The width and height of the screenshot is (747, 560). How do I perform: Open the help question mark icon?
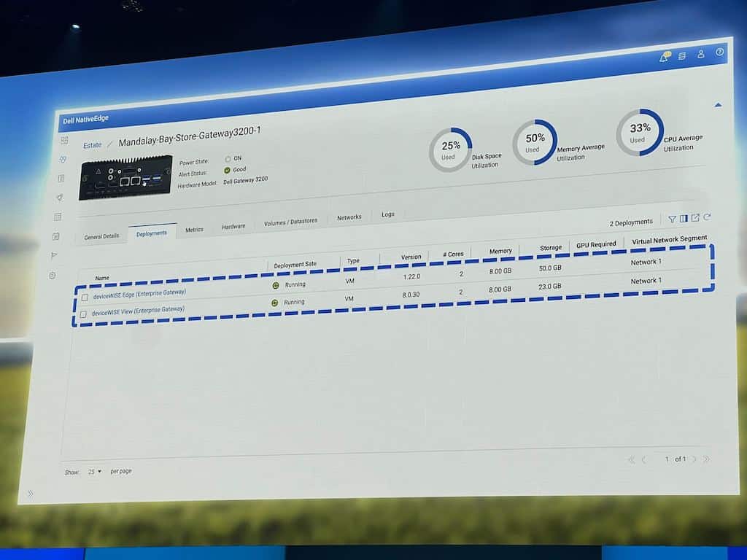[719, 52]
